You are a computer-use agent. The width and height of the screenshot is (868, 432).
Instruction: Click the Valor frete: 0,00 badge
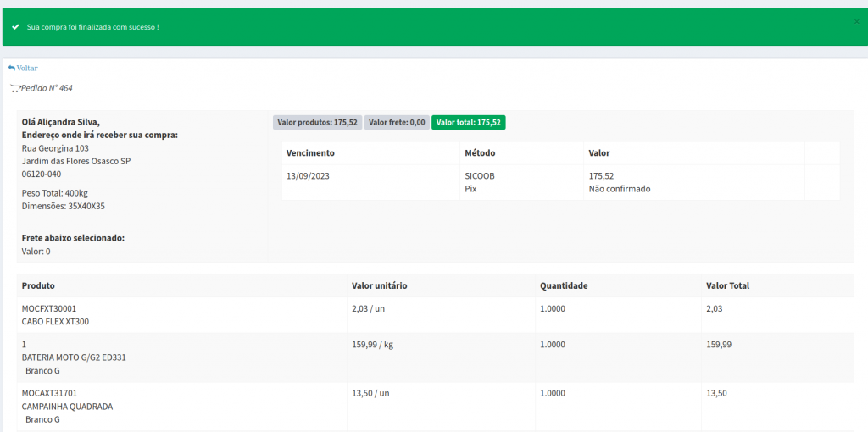point(397,122)
